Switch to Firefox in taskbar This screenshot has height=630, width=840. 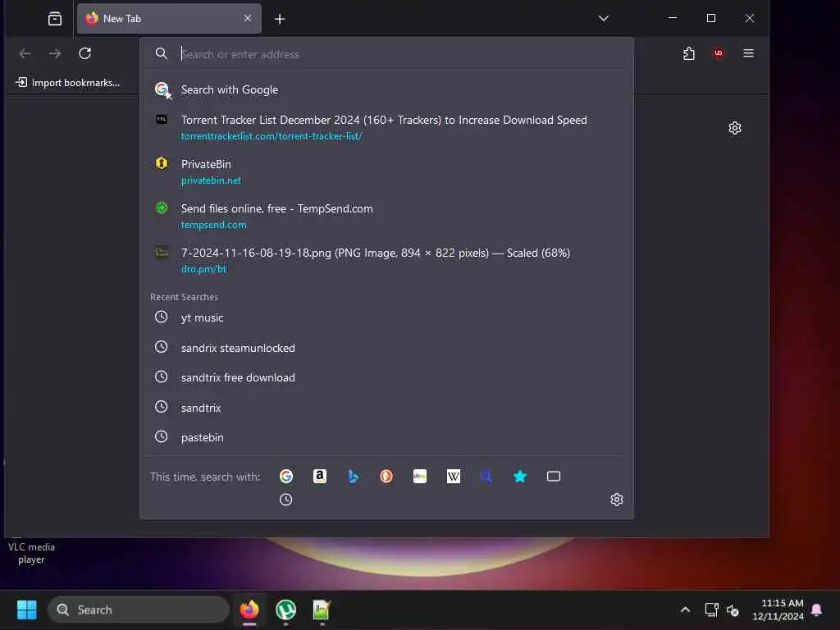pos(249,609)
